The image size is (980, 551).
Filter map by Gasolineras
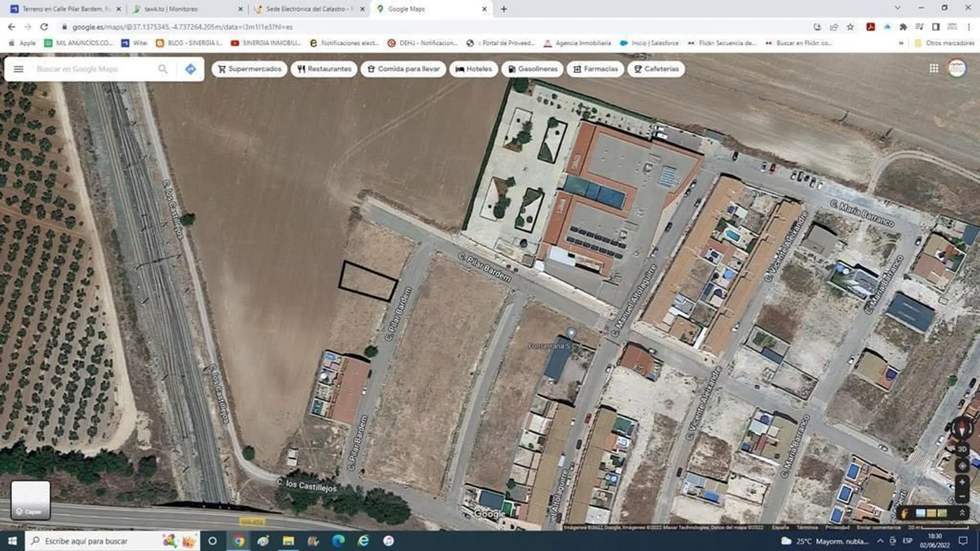532,69
